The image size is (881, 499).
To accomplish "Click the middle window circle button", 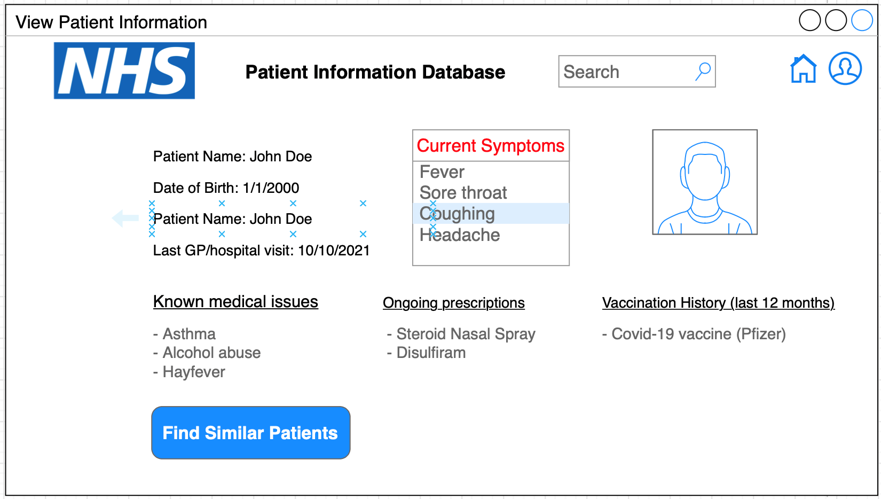I will click(x=835, y=20).
